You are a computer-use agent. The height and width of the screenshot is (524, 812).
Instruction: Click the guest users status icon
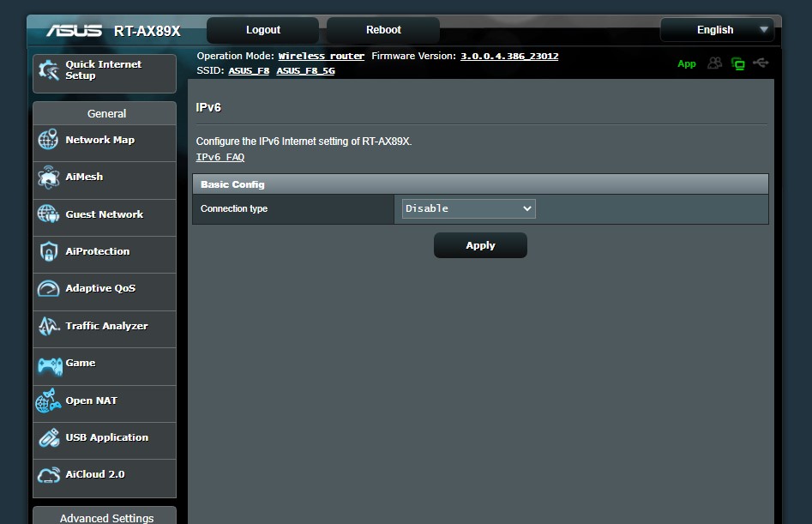point(714,63)
